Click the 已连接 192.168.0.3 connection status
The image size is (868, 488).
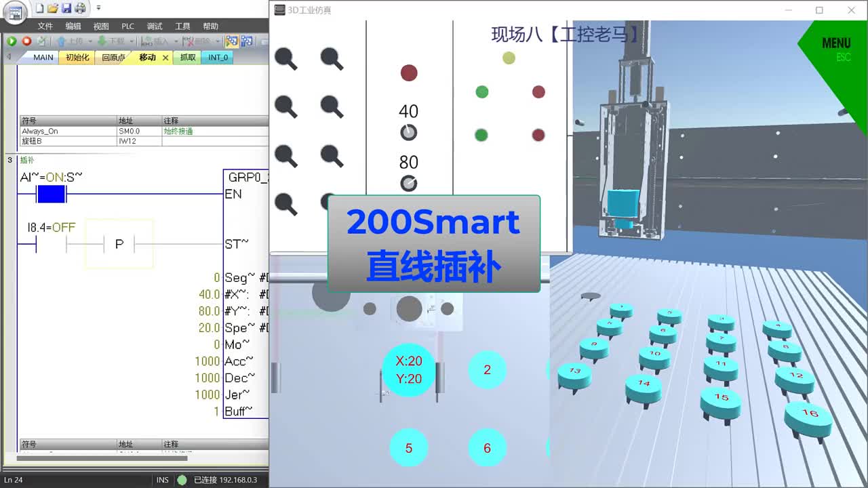(x=218, y=480)
